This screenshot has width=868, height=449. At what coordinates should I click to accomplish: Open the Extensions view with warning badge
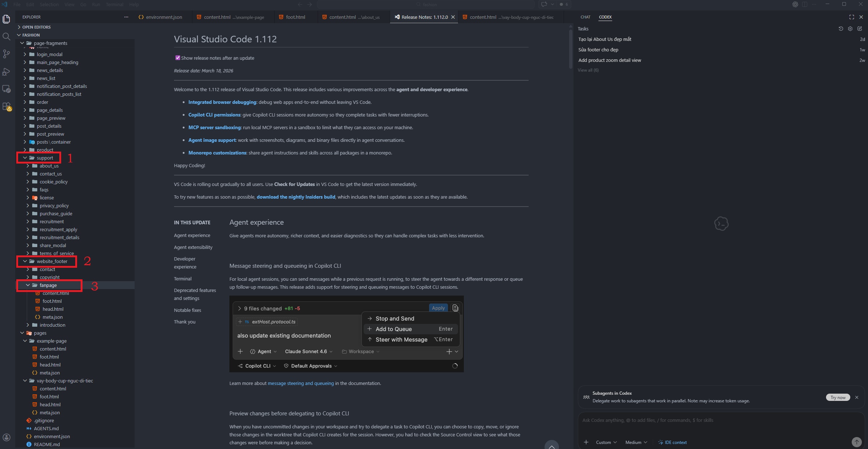click(7, 106)
